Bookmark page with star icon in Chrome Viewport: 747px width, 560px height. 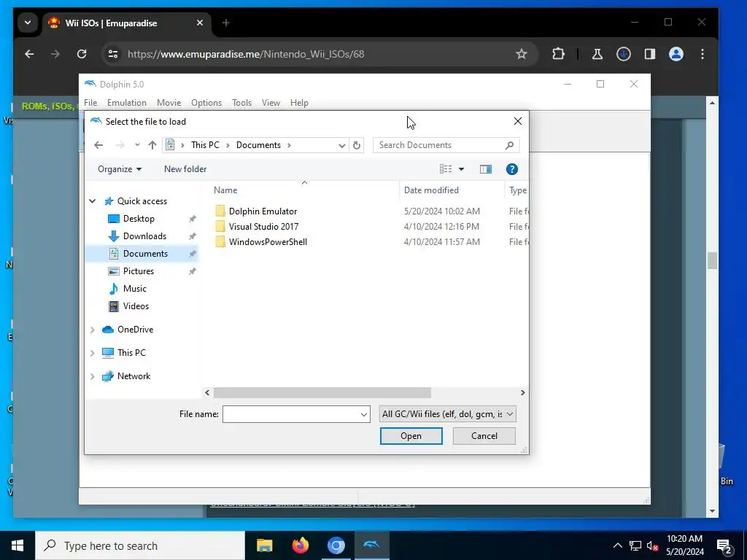[521, 54]
